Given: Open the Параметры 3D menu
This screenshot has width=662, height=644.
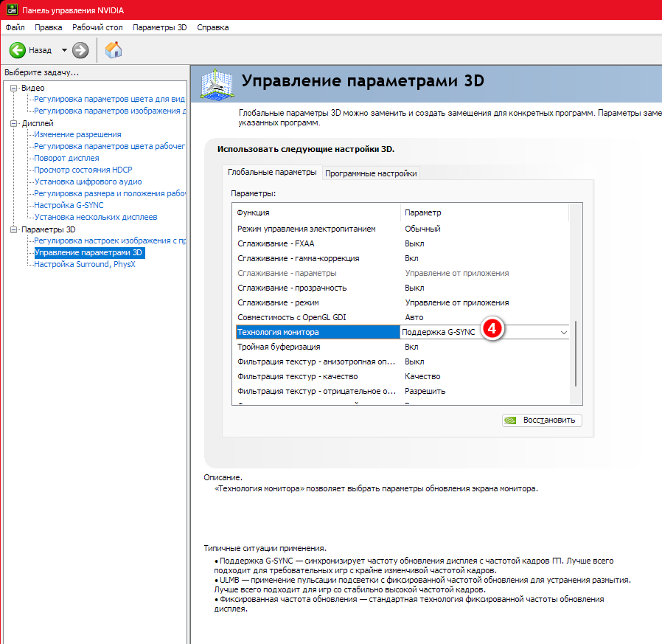Looking at the screenshot, I should [159, 27].
